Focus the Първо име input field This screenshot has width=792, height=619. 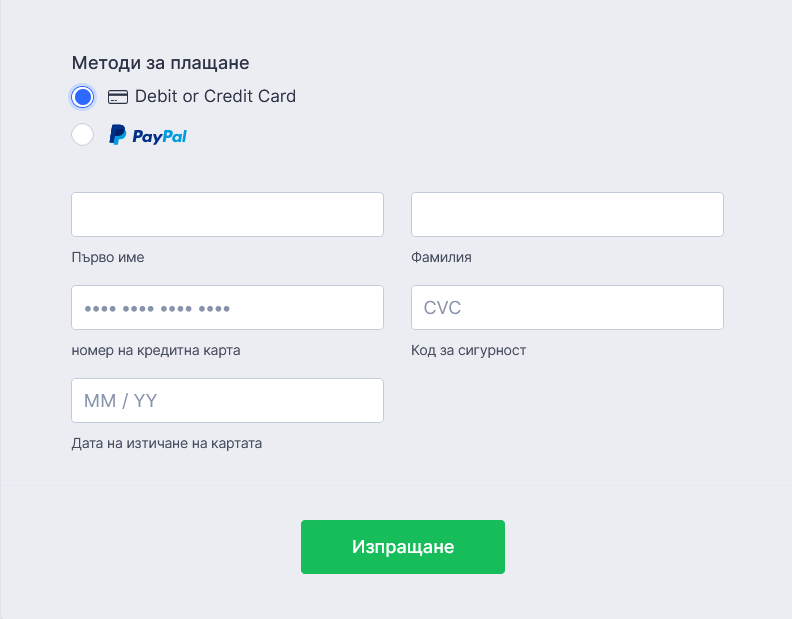pos(227,214)
